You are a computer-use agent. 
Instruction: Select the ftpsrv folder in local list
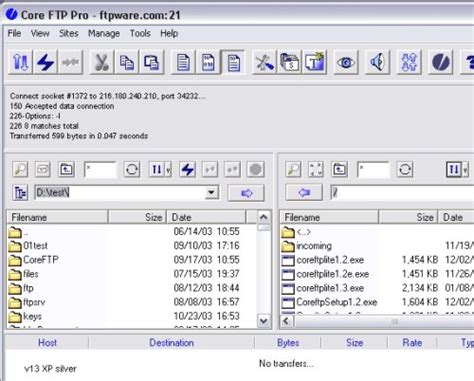34,302
